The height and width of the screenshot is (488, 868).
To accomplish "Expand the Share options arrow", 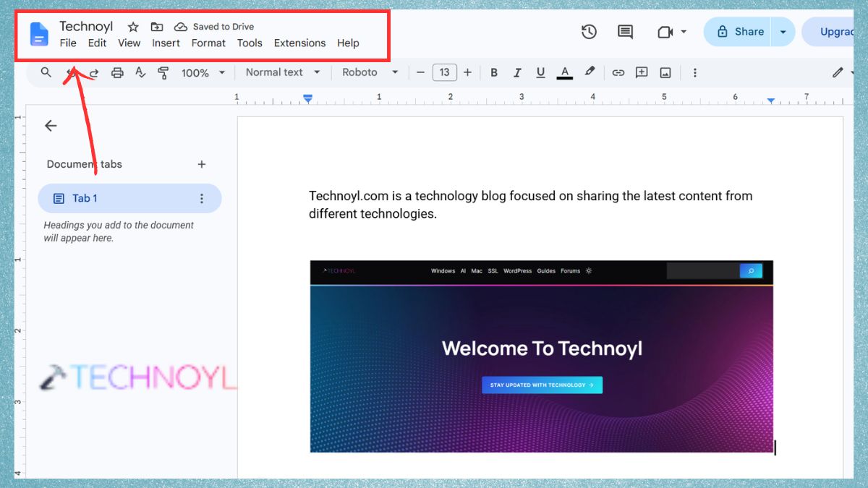I will tap(783, 32).
